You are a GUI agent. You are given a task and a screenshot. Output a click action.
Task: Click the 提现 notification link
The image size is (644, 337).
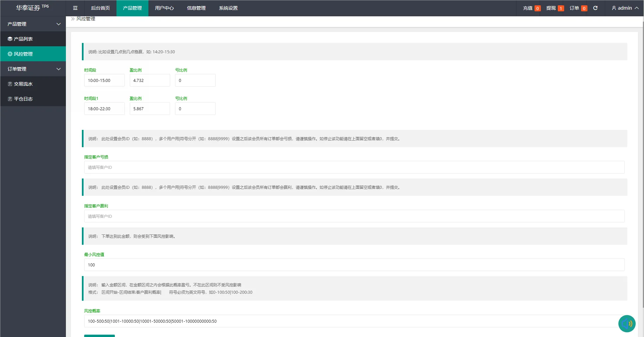pyautogui.click(x=555, y=8)
